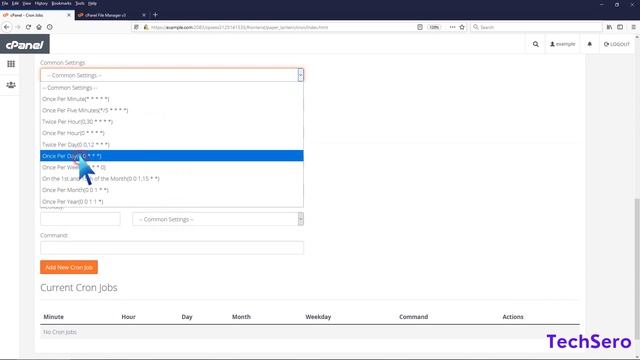
Task: Click the Command column header
Action: click(x=413, y=317)
